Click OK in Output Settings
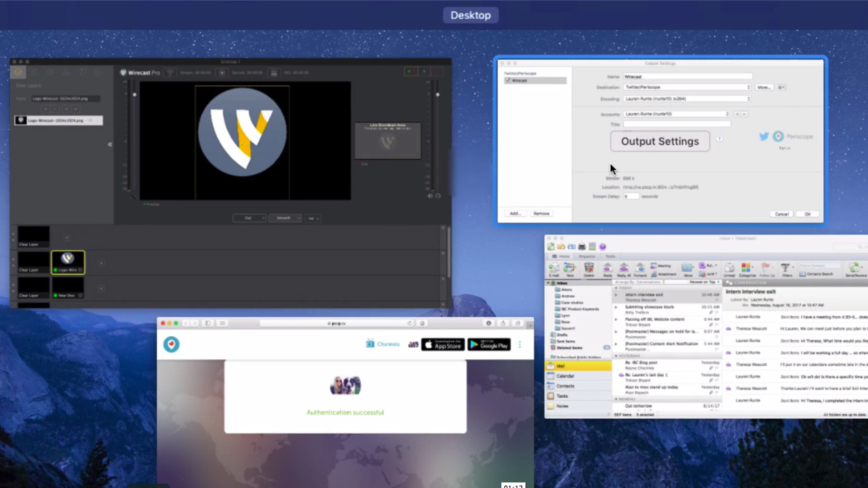Viewport: 868px width, 488px height. tap(808, 214)
